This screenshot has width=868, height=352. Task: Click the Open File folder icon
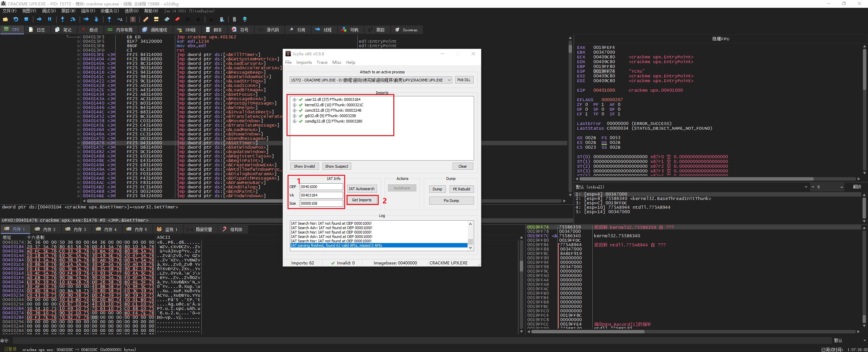5,19
